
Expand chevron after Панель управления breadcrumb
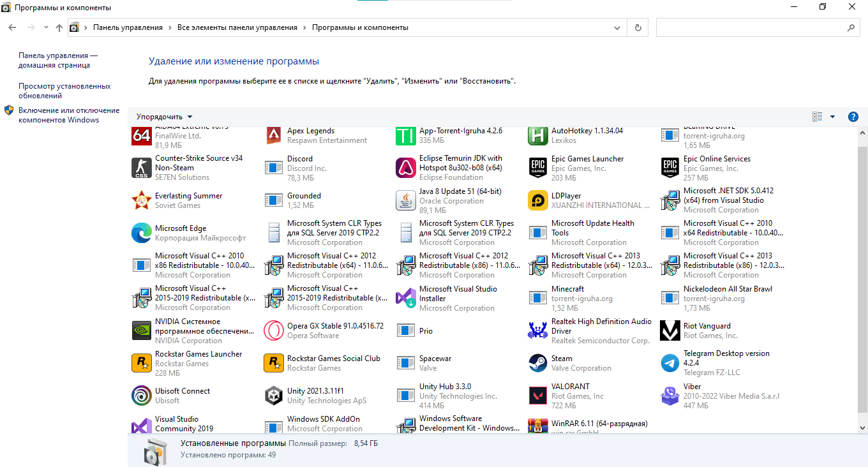coord(170,27)
